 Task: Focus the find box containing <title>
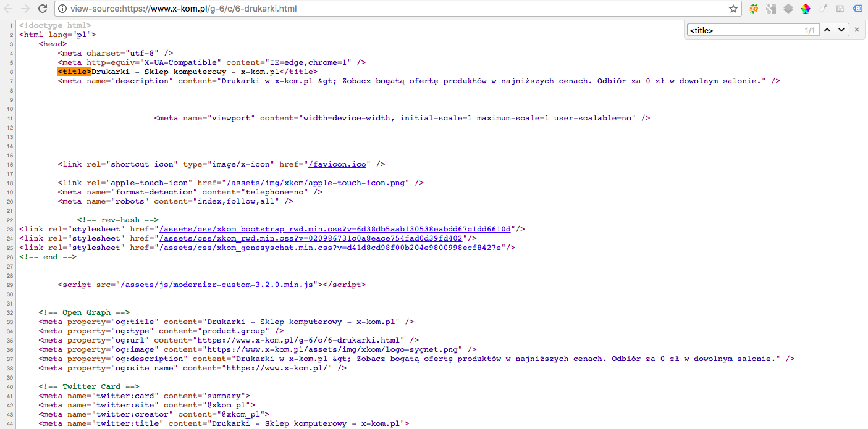[753, 30]
